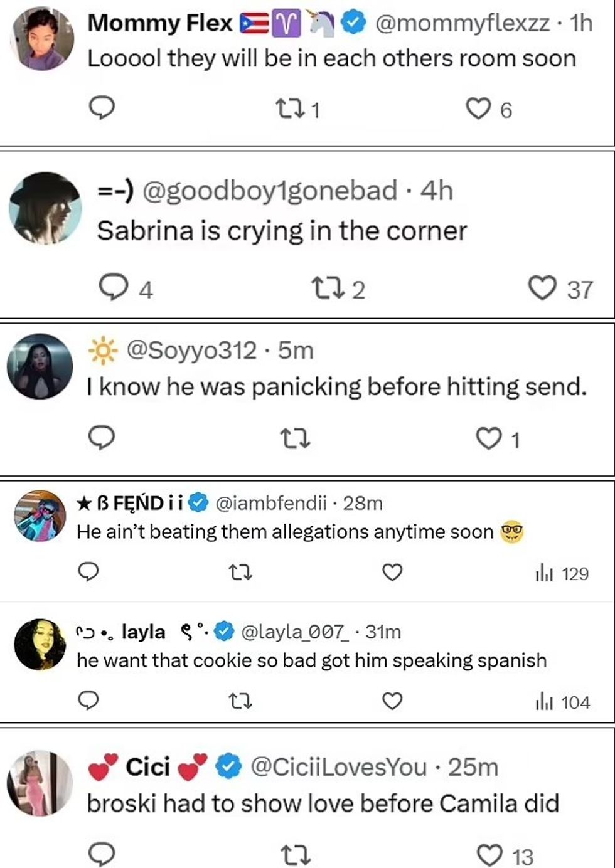Open the @mommyflexzz profile handle

pyautogui.click(x=462, y=23)
